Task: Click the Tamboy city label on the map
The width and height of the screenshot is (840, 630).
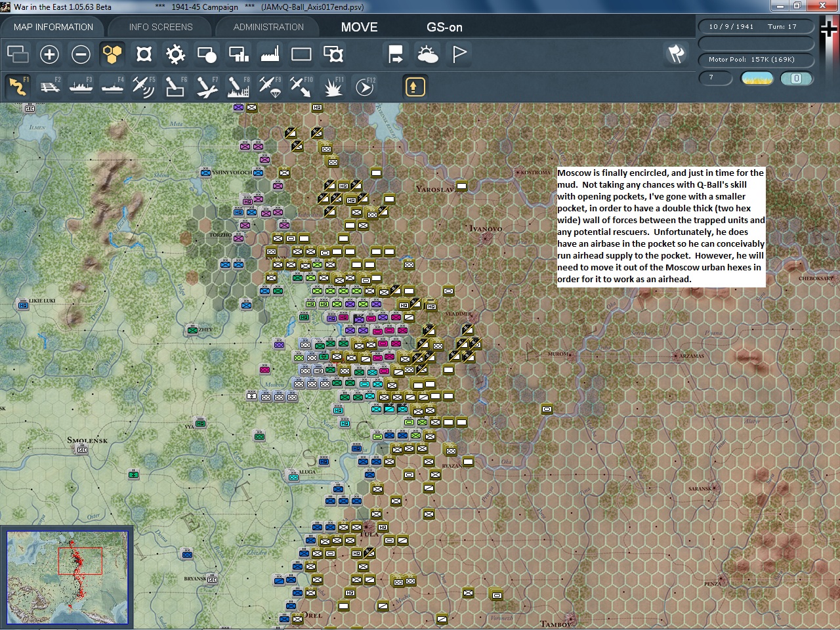Action: [555, 624]
